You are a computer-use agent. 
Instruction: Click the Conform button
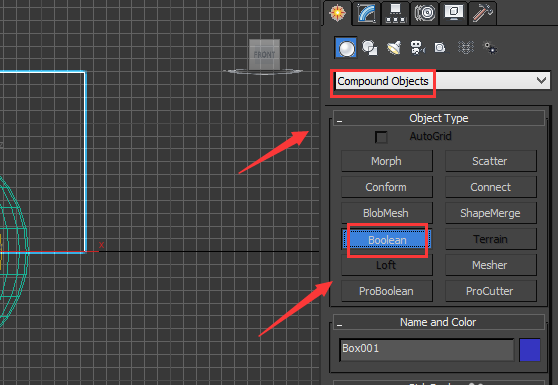tap(387, 187)
